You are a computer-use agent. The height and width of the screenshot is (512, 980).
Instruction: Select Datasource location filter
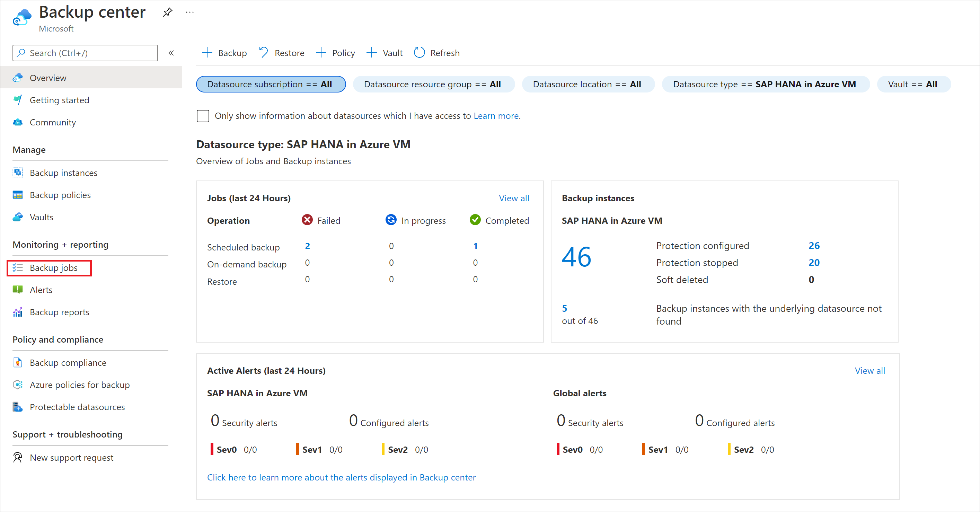pyautogui.click(x=586, y=85)
